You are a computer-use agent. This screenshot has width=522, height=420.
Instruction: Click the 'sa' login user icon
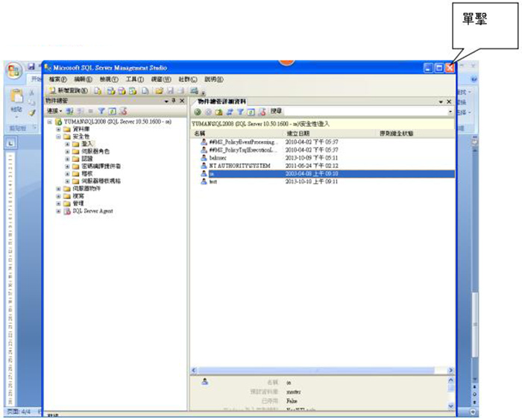point(203,173)
